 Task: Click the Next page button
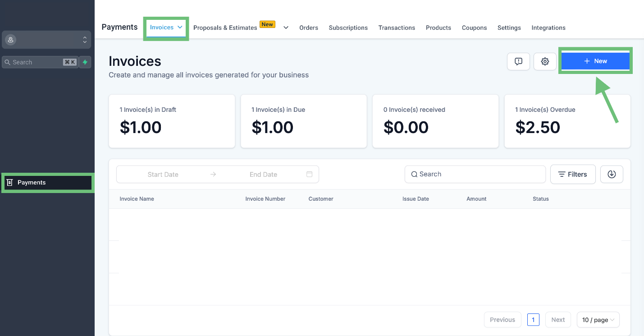558,320
